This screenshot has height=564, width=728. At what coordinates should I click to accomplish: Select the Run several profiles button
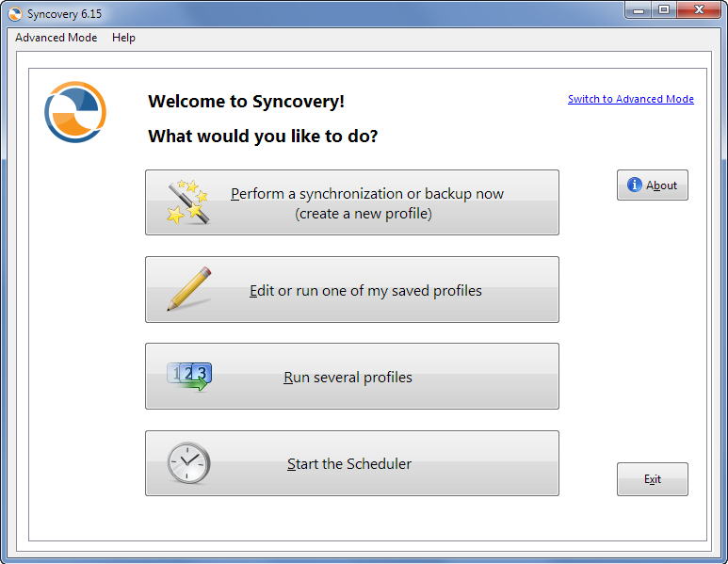tap(348, 378)
